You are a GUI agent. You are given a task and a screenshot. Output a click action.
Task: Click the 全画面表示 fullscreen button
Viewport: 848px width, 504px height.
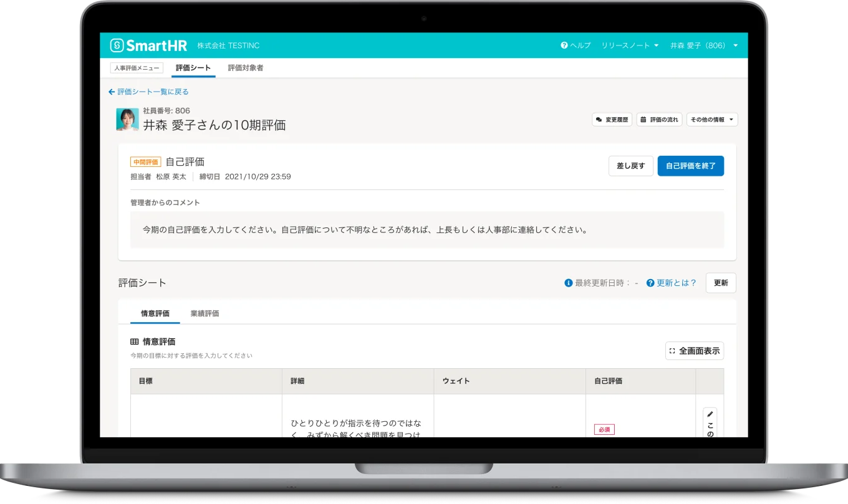click(x=695, y=351)
